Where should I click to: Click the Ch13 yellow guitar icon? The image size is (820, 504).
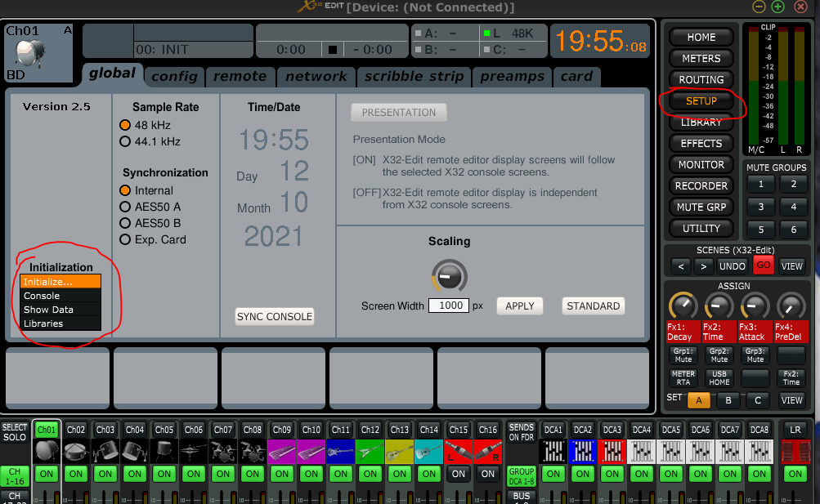[x=400, y=451]
